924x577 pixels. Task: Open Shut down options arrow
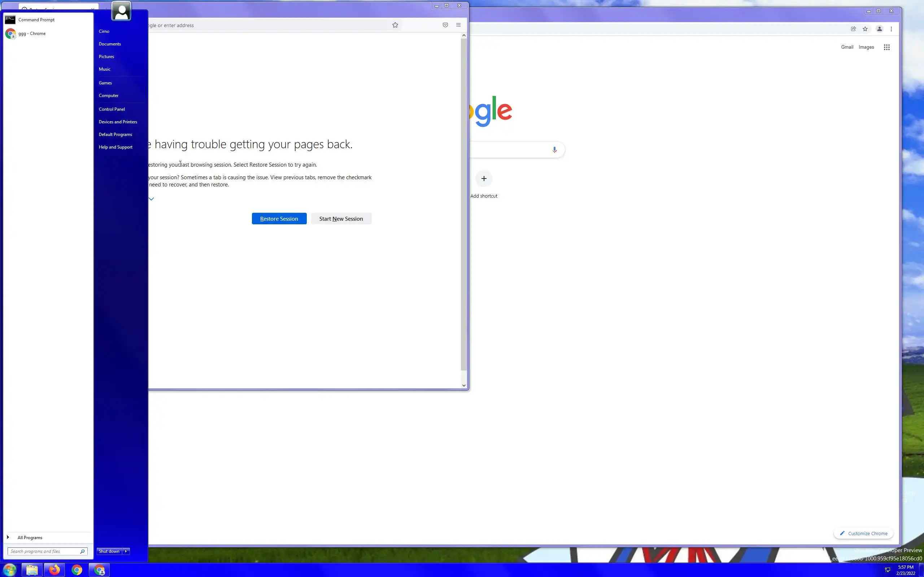pos(126,551)
